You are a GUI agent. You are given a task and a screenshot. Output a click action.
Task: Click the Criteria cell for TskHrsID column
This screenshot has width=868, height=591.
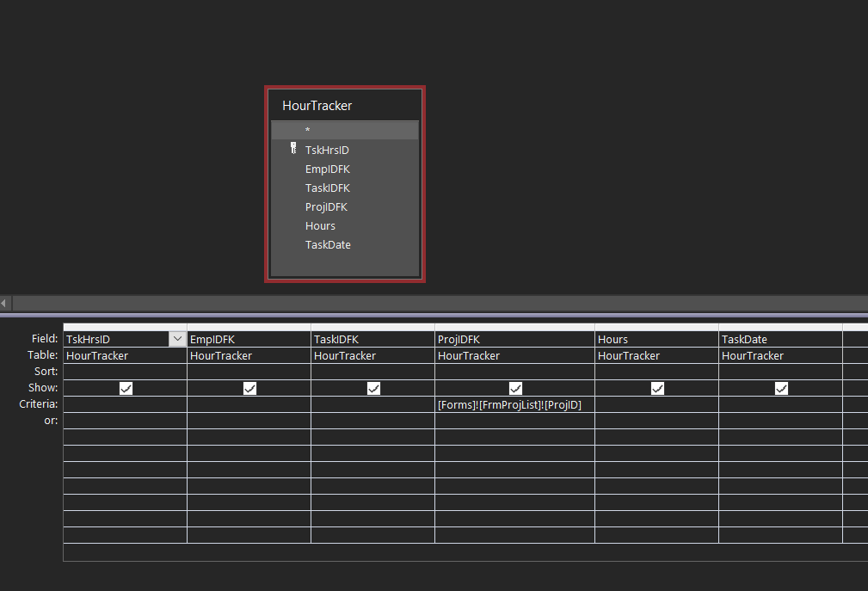tap(125, 404)
